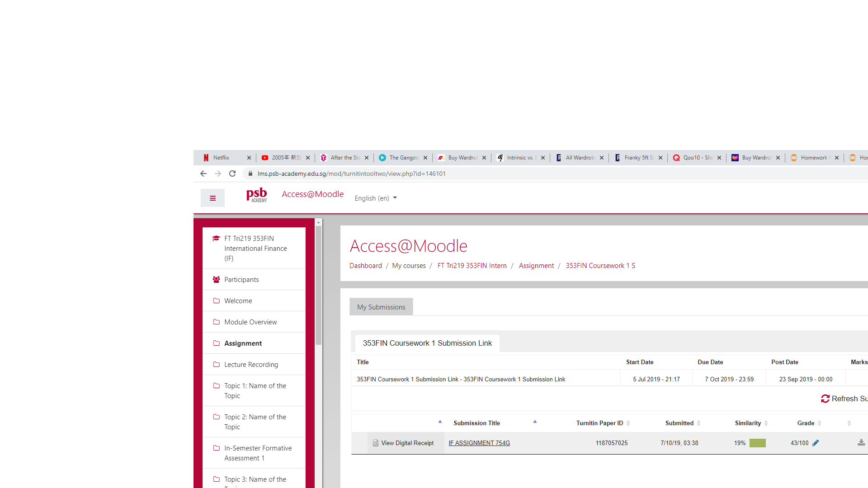This screenshot has height=488, width=868.
Task: Click the refresh submissions icon
Action: (825, 399)
